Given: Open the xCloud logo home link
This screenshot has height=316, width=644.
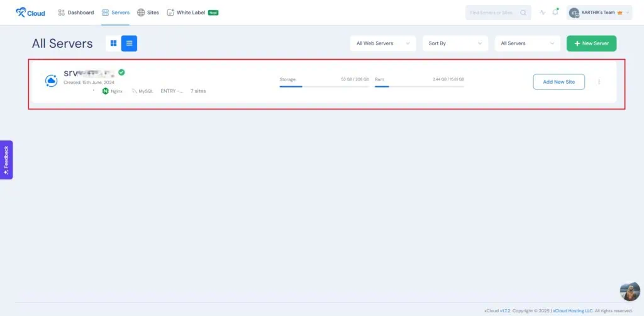Looking at the screenshot, I should [x=30, y=13].
